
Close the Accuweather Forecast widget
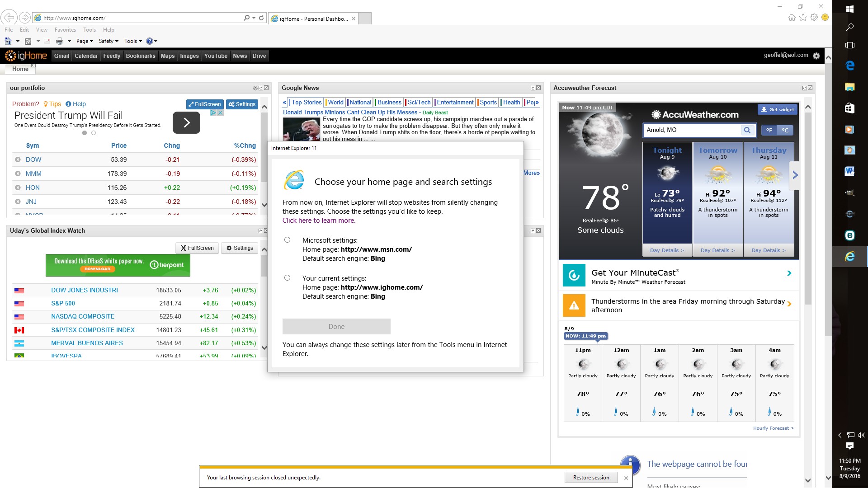(810, 88)
